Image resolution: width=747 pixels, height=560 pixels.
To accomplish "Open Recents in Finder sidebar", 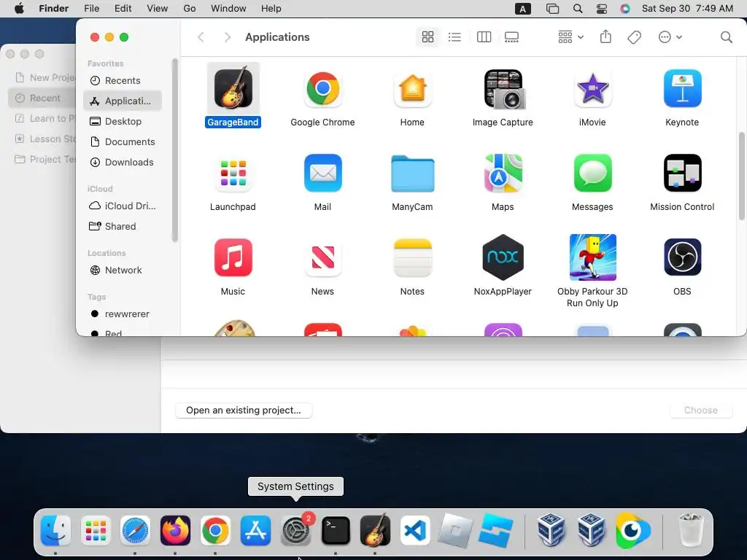I will click(x=123, y=80).
